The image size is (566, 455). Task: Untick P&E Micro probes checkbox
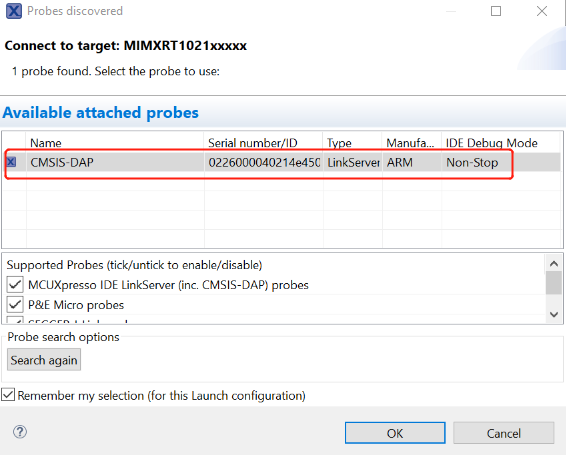coord(15,305)
